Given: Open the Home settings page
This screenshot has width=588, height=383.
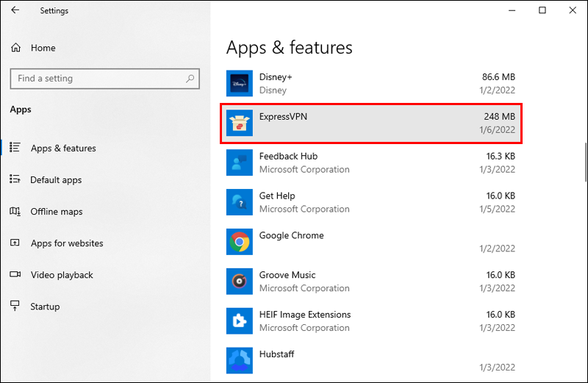Looking at the screenshot, I should 43,48.
